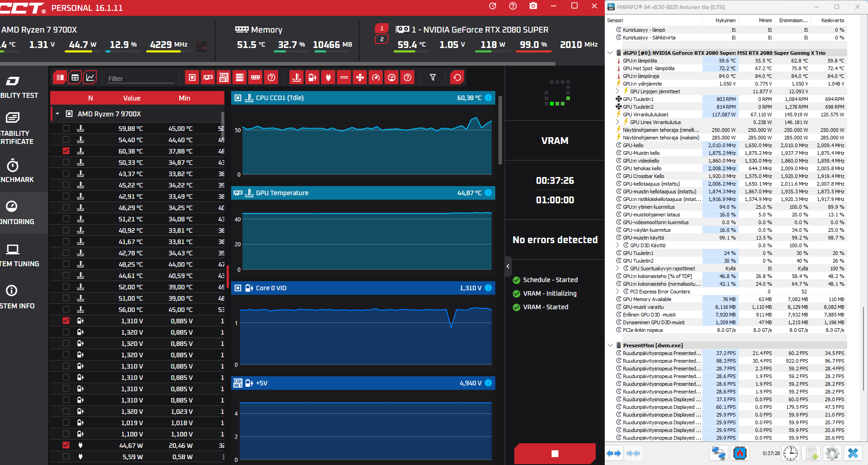The width and height of the screenshot is (868, 465).
Task: Filter sensors by current dashed-line icon
Action: (344, 77)
